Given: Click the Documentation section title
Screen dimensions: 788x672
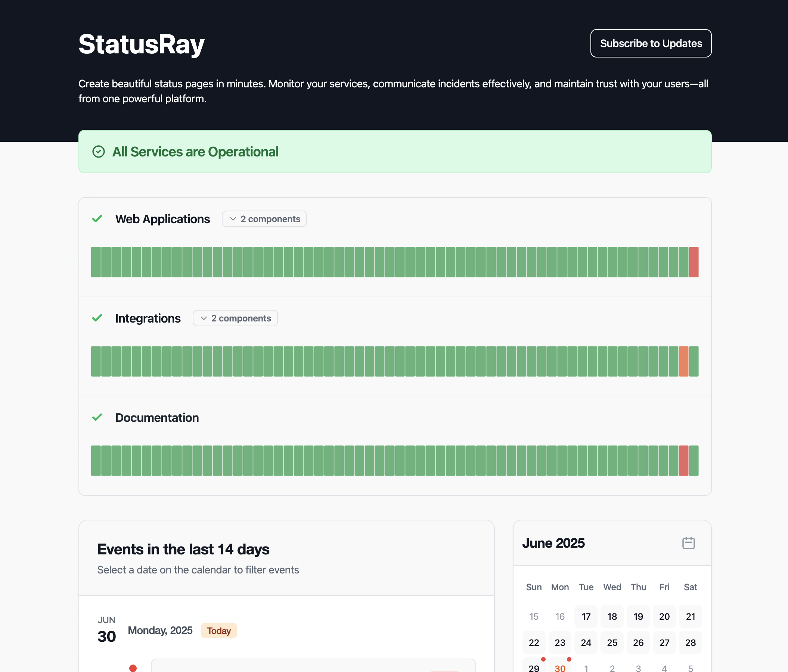Looking at the screenshot, I should (x=157, y=417).
